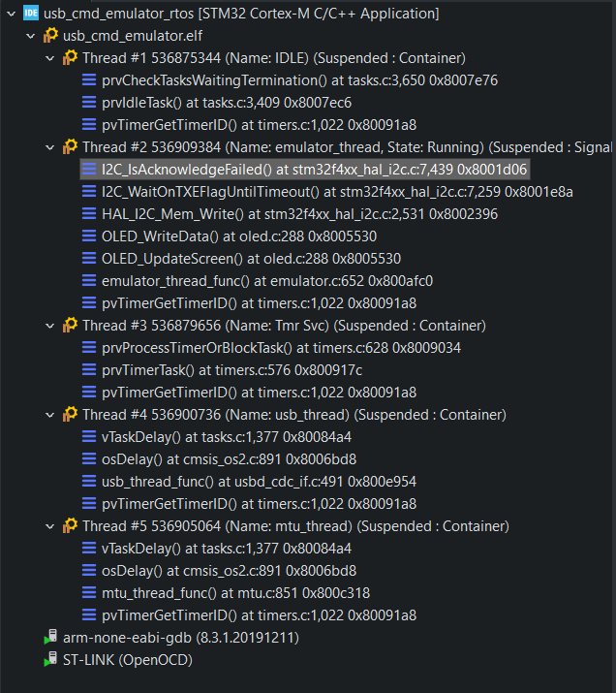Select frame prvTimerTask() at timers.c:576
Image resolution: width=616 pixels, height=693 pixels.
[x=231, y=370]
